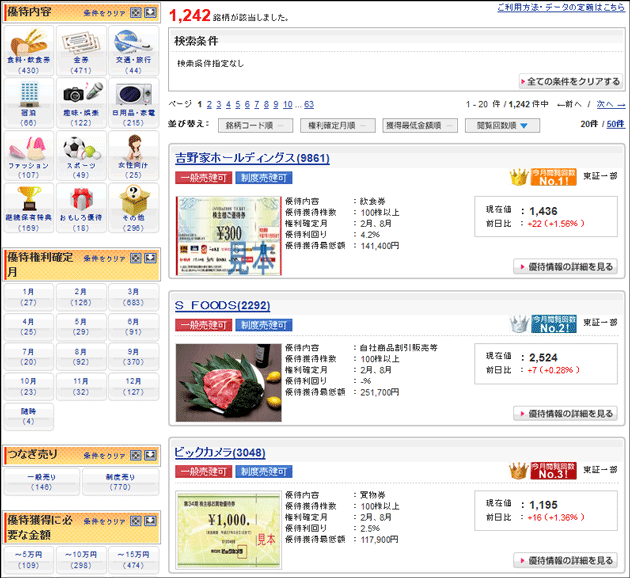Screen dimensions: 630x578
Task: Go to results page 2
Action: coord(209,104)
